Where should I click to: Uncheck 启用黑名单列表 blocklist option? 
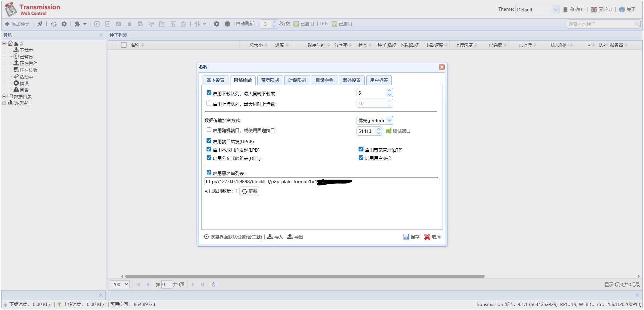tap(209, 172)
